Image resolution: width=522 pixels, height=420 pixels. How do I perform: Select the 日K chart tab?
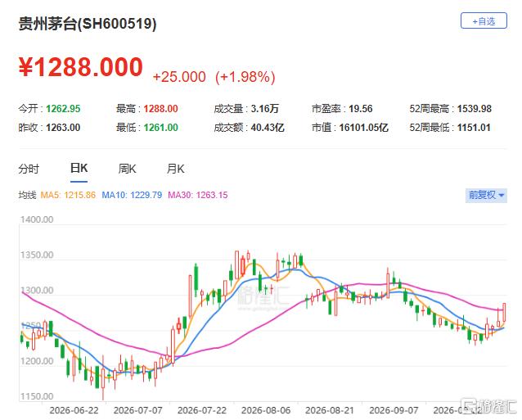(x=79, y=168)
